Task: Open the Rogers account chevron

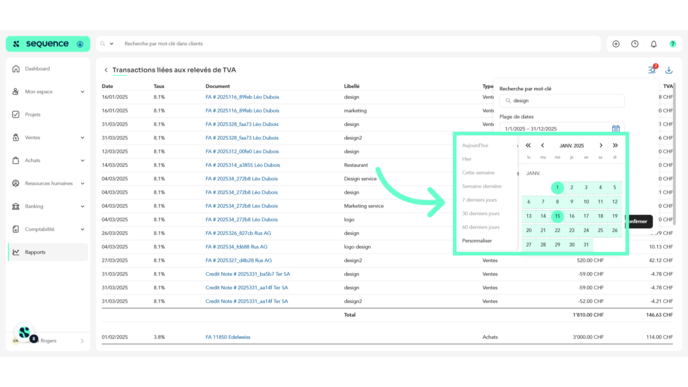Action: click(x=82, y=341)
